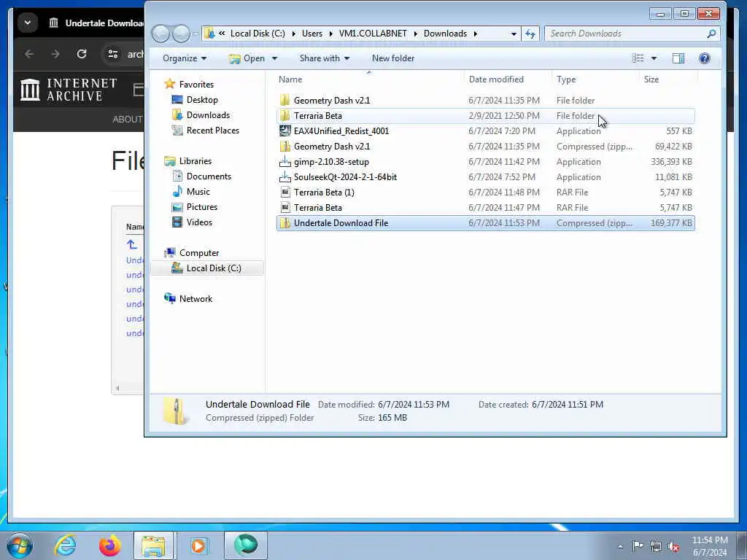This screenshot has width=747, height=560.
Task: Open the Organize menu
Action: (x=185, y=58)
